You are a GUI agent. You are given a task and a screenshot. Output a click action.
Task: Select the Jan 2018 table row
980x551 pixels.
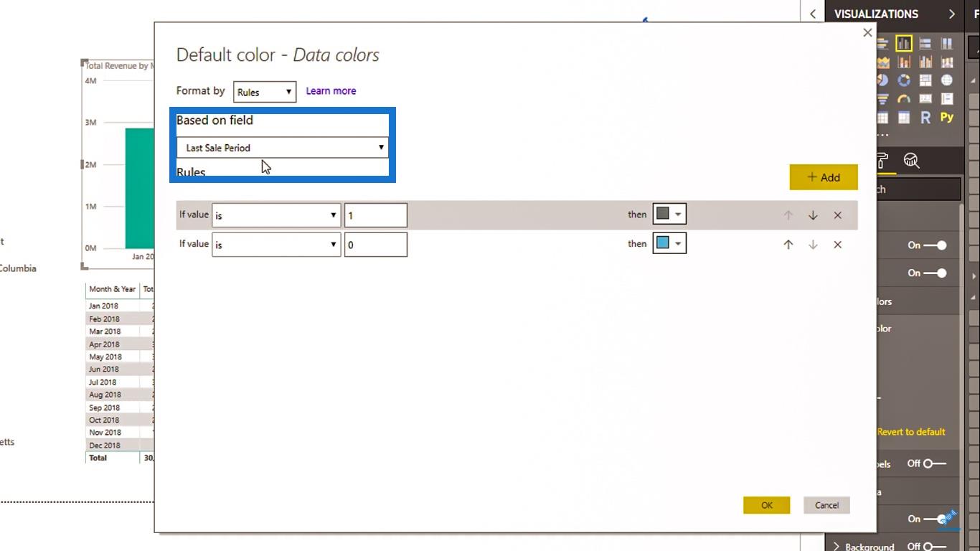pyautogui.click(x=119, y=306)
